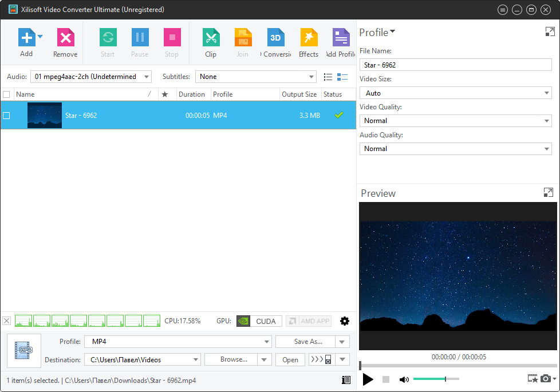Click the preview playback seek bar
Image resolution: width=560 pixels, height=392 pixels.
point(458,366)
